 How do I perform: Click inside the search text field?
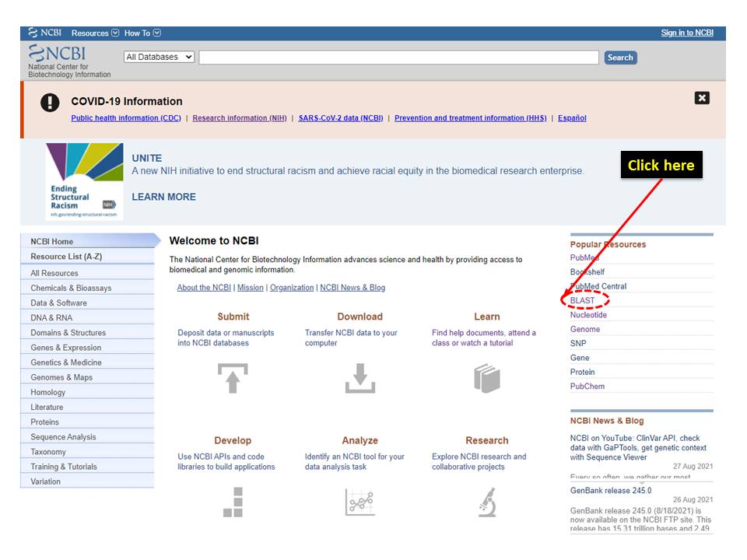[x=398, y=58]
